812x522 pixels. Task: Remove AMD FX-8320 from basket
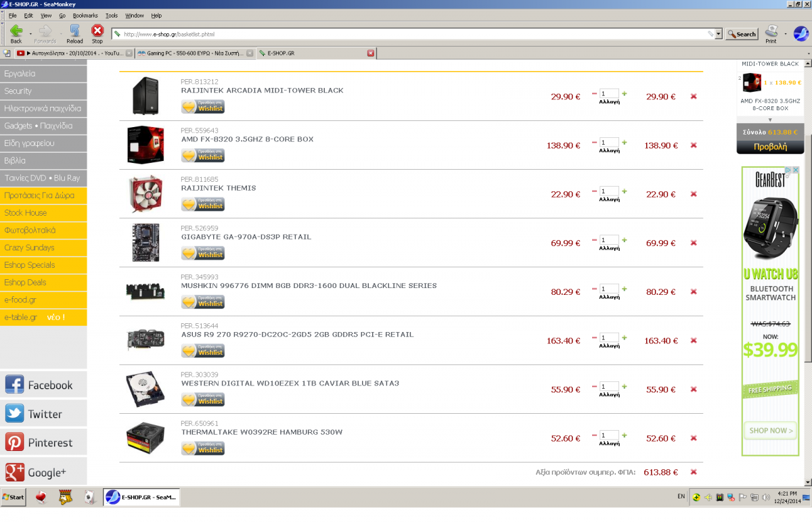coord(694,145)
